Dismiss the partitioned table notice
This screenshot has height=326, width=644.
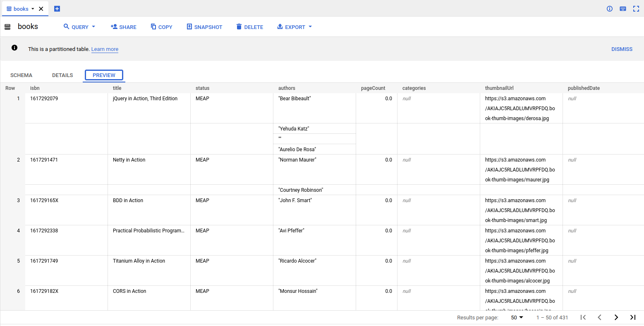pyautogui.click(x=622, y=49)
